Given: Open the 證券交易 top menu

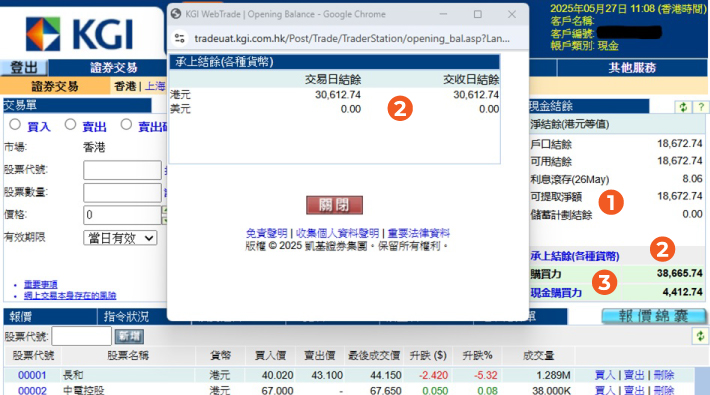Looking at the screenshot, I should click(113, 68).
